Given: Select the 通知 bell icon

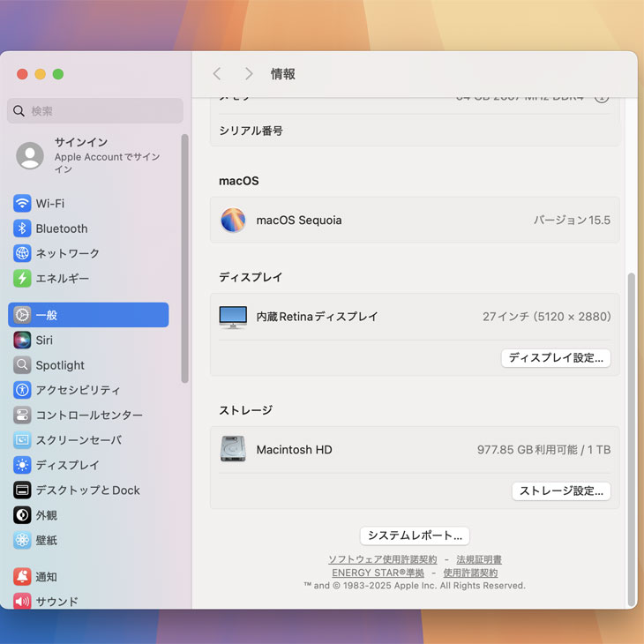Looking at the screenshot, I should click(x=22, y=577).
